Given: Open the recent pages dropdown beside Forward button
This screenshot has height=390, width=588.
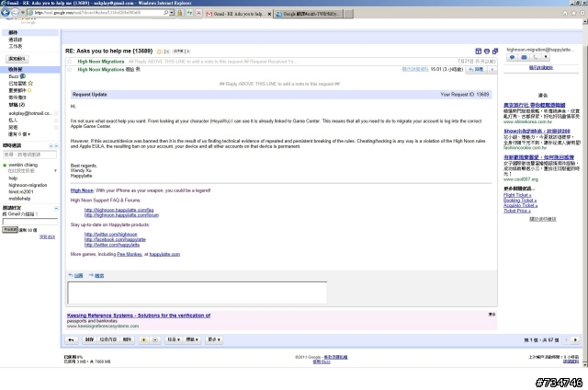Looking at the screenshot, I should tap(22, 13).
